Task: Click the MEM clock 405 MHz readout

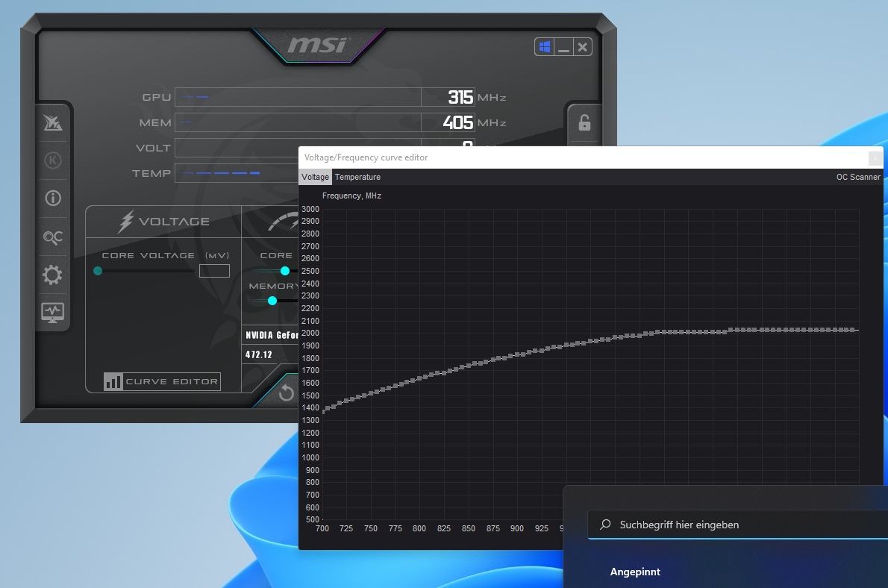Action: [457, 122]
